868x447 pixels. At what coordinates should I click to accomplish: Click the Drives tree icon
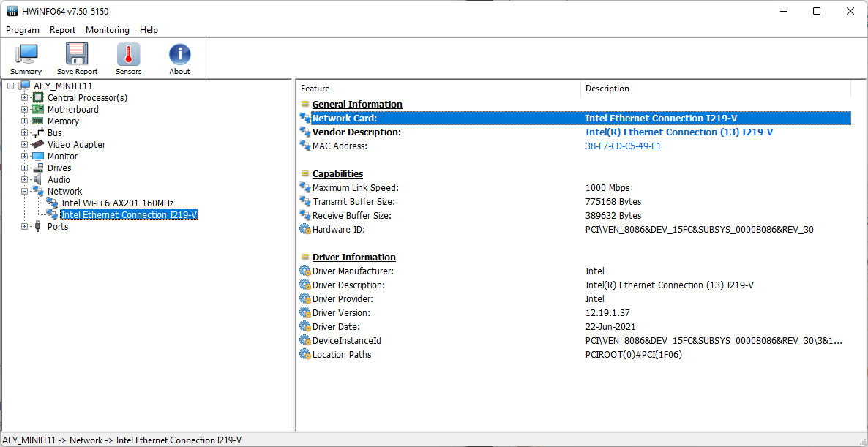(37, 168)
